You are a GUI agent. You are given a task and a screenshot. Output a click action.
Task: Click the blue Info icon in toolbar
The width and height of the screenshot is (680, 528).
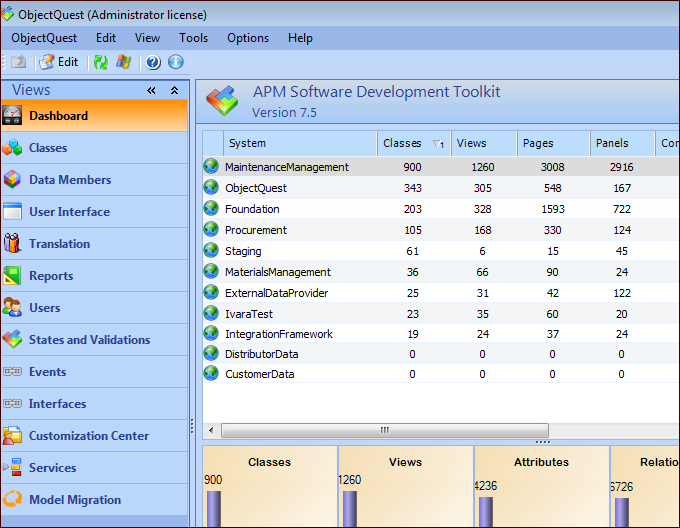[176, 62]
